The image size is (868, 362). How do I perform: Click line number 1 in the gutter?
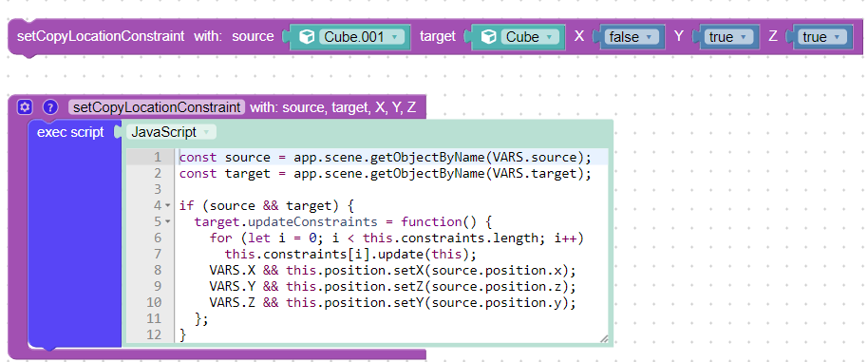(x=158, y=157)
